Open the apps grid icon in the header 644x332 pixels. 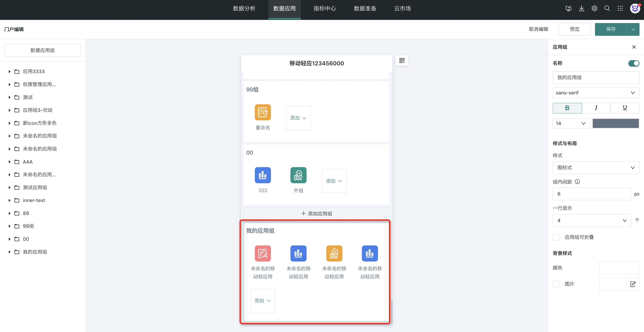tap(620, 9)
